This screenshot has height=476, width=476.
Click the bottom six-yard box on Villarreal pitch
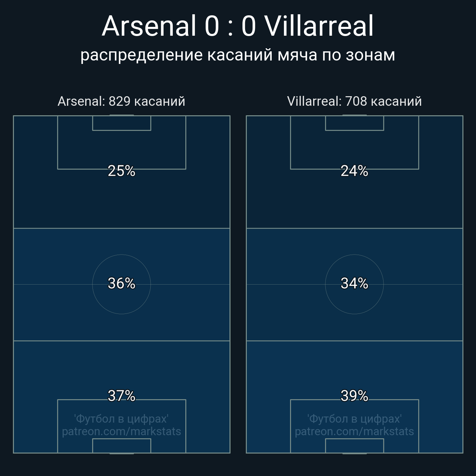pos(354,446)
